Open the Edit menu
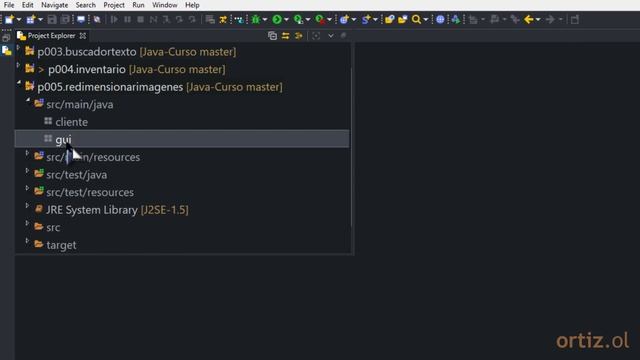640x360 pixels. tap(28, 5)
